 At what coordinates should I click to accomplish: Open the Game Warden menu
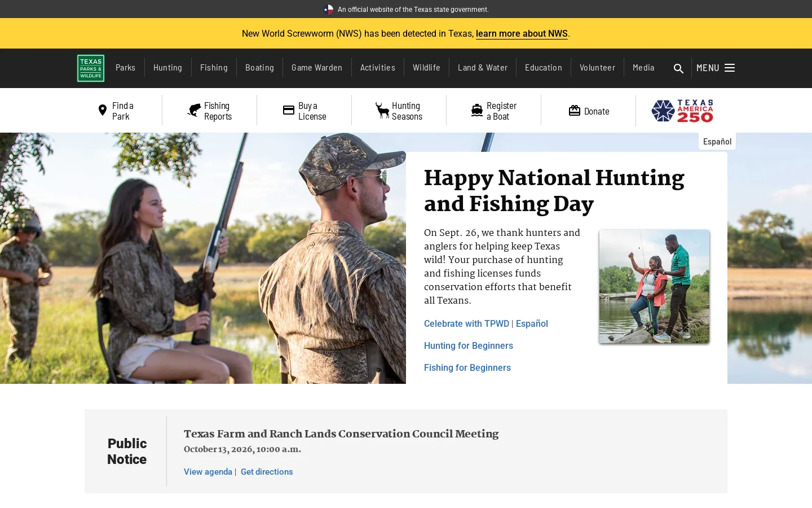point(317,68)
